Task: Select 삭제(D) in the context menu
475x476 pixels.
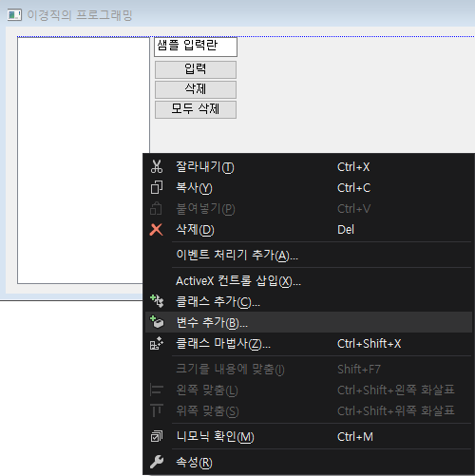Action: point(309,230)
